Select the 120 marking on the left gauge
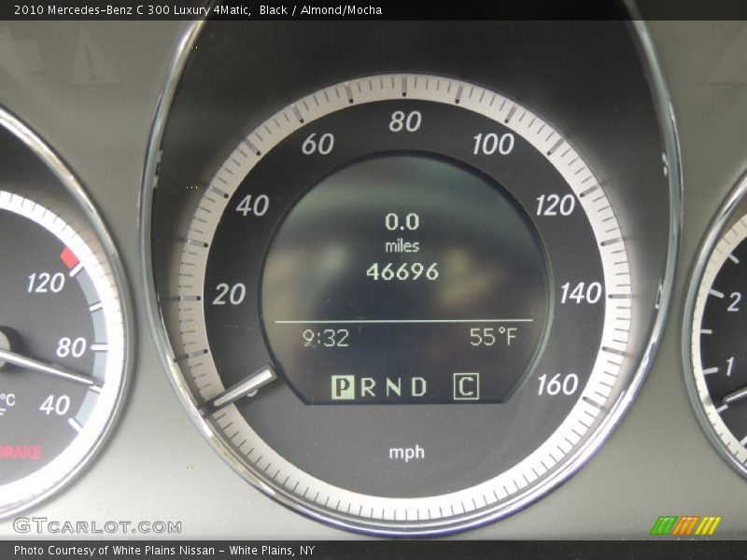This screenshot has height=560, width=747. (x=45, y=283)
